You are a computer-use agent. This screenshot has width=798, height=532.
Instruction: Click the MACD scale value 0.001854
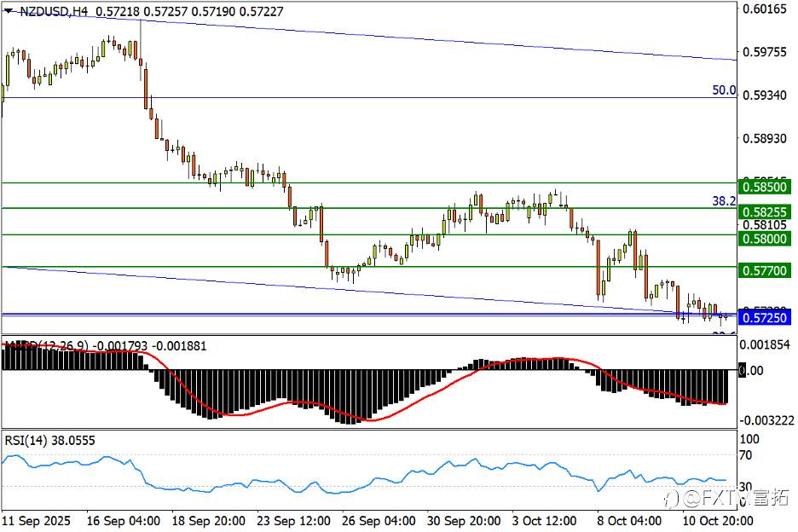click(765, 345)
